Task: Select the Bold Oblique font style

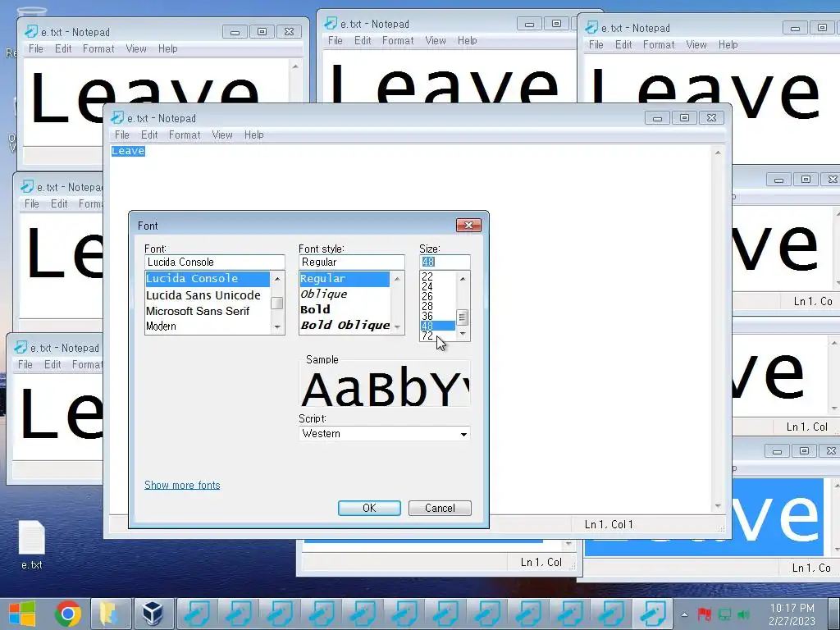Action: pyautogui.click(x=345, y=325)
